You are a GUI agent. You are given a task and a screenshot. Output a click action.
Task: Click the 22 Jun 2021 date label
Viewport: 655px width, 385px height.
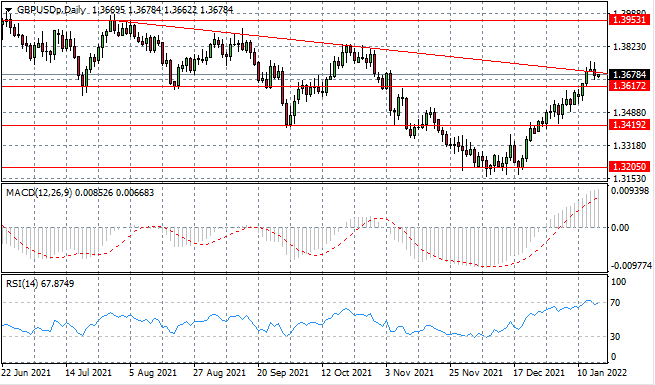26,372
